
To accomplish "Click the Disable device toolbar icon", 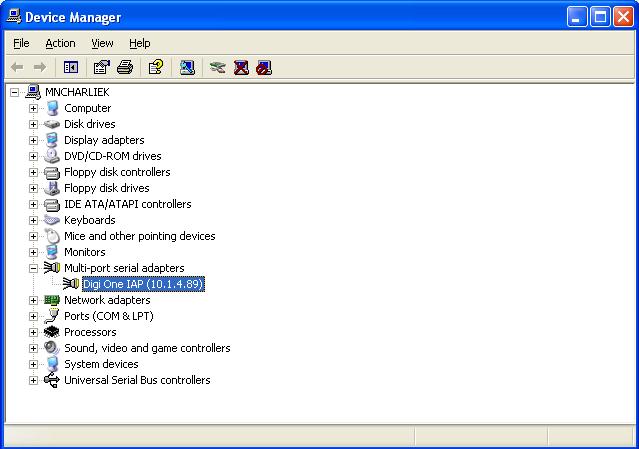I will (263, 68).
